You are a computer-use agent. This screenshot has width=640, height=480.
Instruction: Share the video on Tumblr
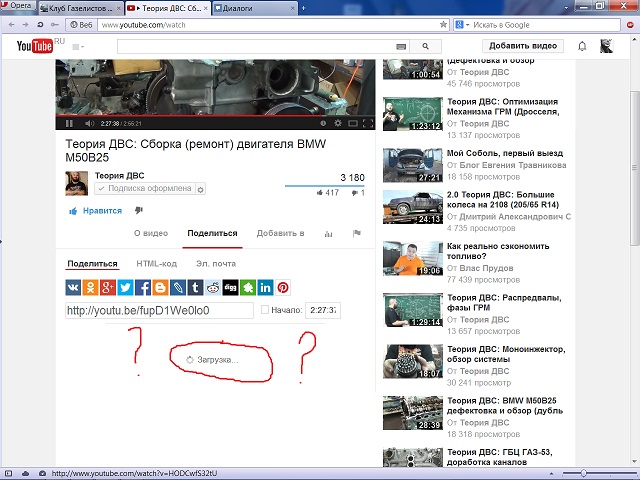(196, 288)
